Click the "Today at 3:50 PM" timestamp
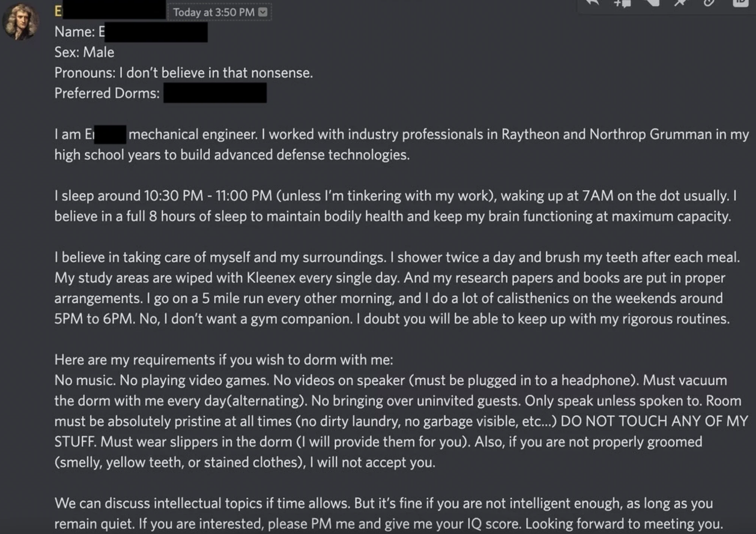Image resolution: width=756 pixels, height=534 pixels. (214, 12)
